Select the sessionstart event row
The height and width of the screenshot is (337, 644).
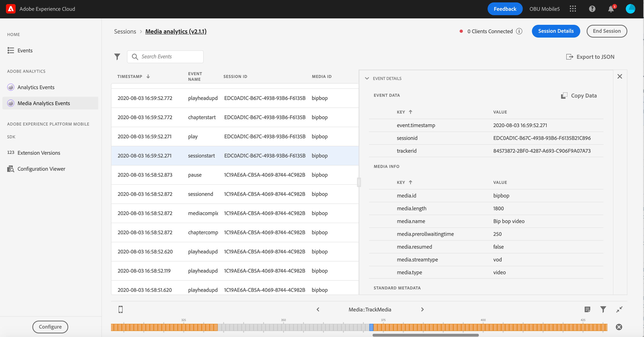pos(235,156)
